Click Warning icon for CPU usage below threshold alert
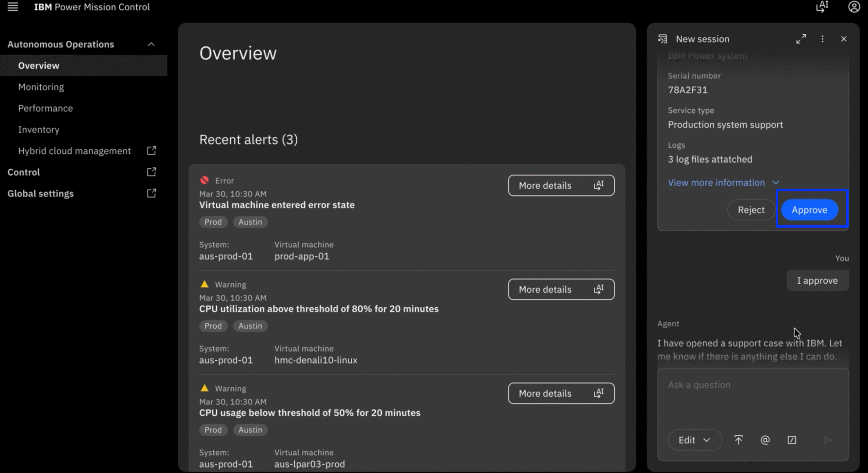Screen dimensions: 868x473 pos(204,388)
